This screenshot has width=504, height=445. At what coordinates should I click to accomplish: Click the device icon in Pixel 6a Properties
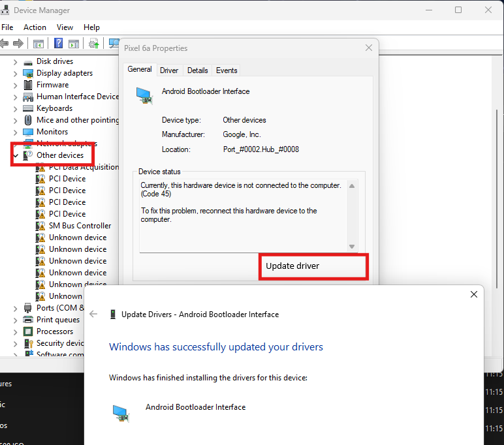pos(144,96)
